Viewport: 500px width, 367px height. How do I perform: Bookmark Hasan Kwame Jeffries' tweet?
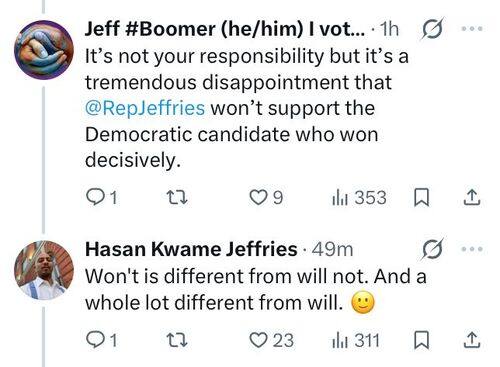pyautogui.click(x=421, y=340)
